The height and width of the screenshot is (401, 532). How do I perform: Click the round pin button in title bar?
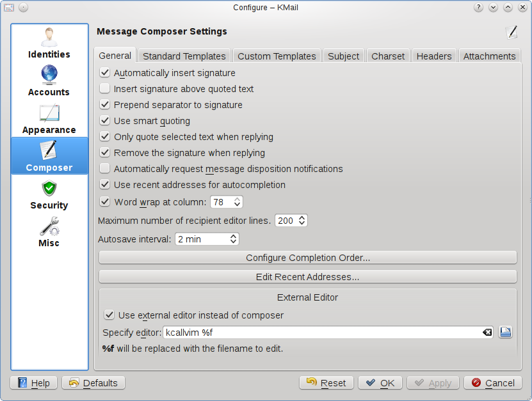pyautogui.click(x=24, y=8)
